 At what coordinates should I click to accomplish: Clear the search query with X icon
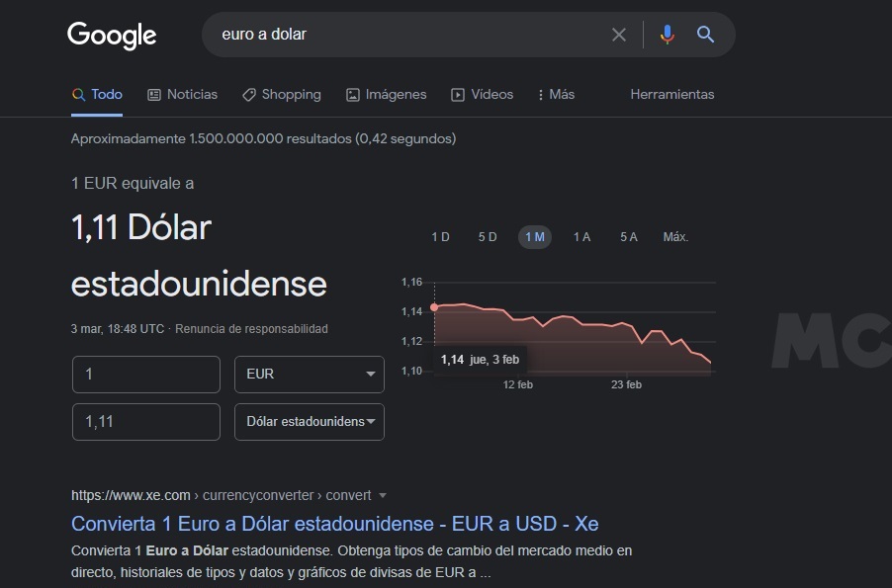pos(619,35)
